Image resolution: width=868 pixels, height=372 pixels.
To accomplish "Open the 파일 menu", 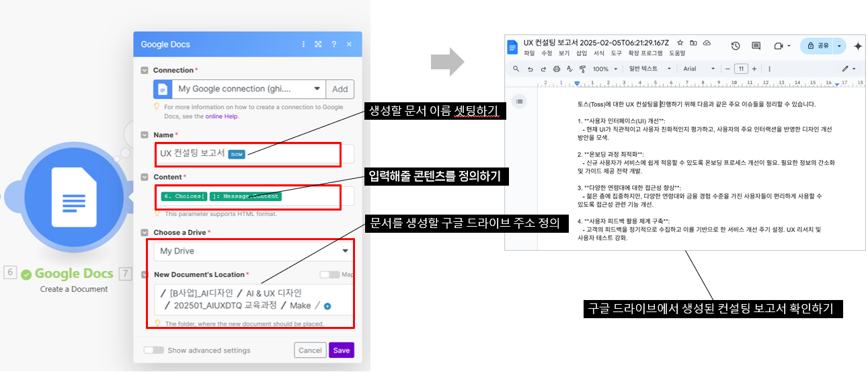I will 529,53.
